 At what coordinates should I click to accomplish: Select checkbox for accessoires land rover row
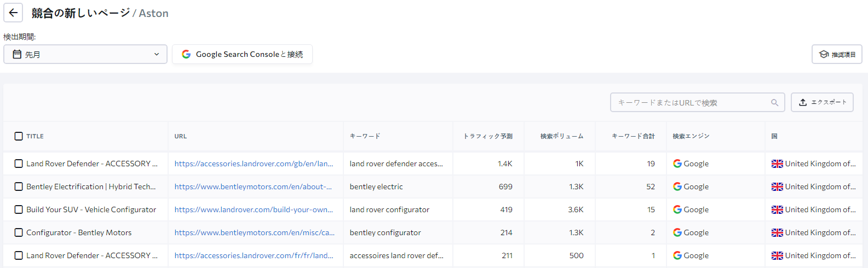(19, 255)
